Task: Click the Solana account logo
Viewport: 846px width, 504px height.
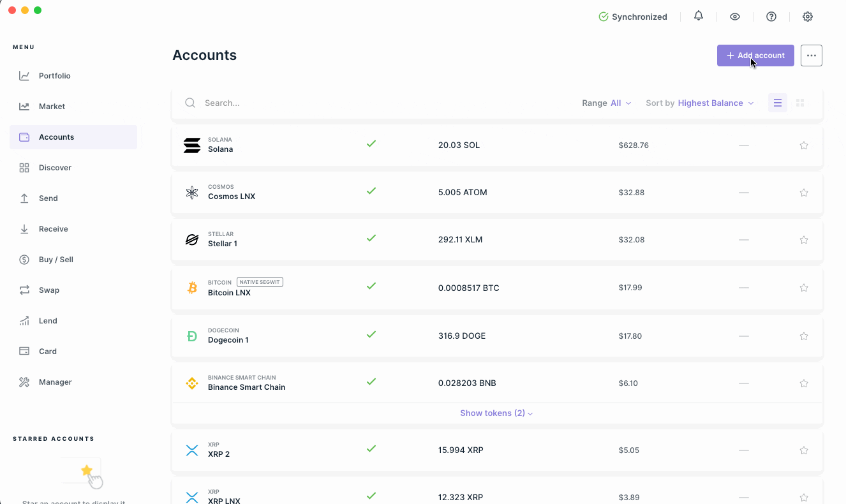Action: 192,145
